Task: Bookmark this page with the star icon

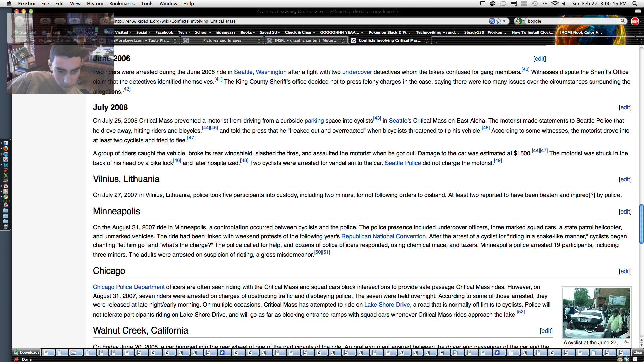Action: [499, 21]
